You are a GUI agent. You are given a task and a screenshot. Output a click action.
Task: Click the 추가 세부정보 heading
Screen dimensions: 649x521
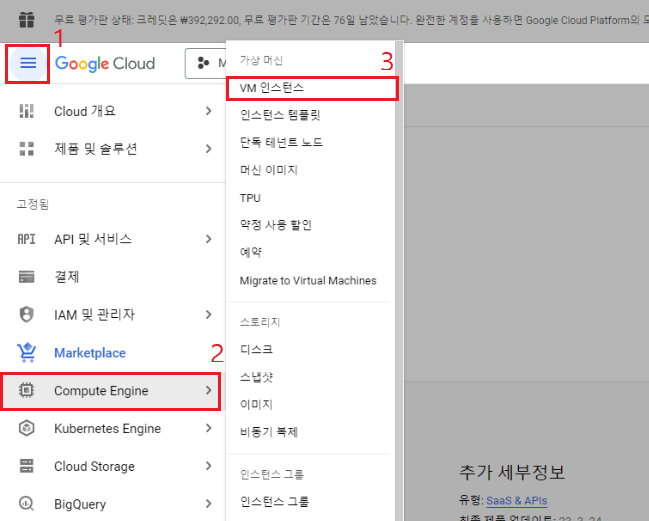click(512, 472)
